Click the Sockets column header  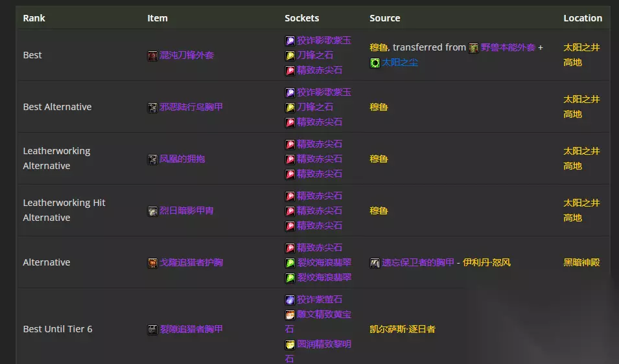(x=301, y=18)
